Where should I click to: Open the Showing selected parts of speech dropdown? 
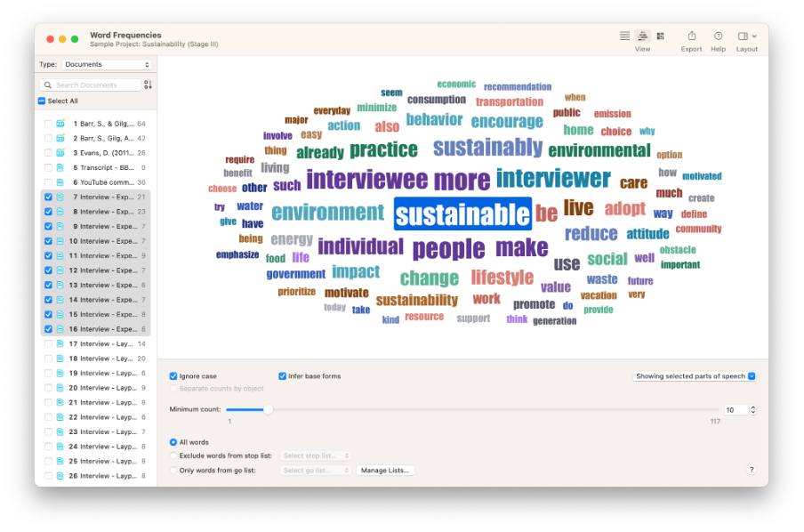point(694,376)
